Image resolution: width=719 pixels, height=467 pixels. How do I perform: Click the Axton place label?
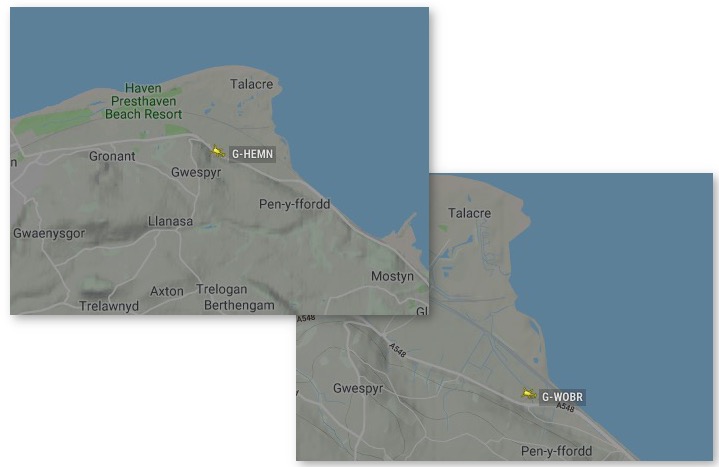(166, 292)
